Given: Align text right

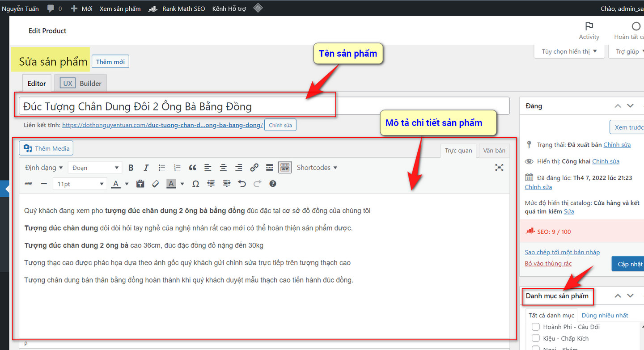Looking at the screenshot, I should pos(239,168).
